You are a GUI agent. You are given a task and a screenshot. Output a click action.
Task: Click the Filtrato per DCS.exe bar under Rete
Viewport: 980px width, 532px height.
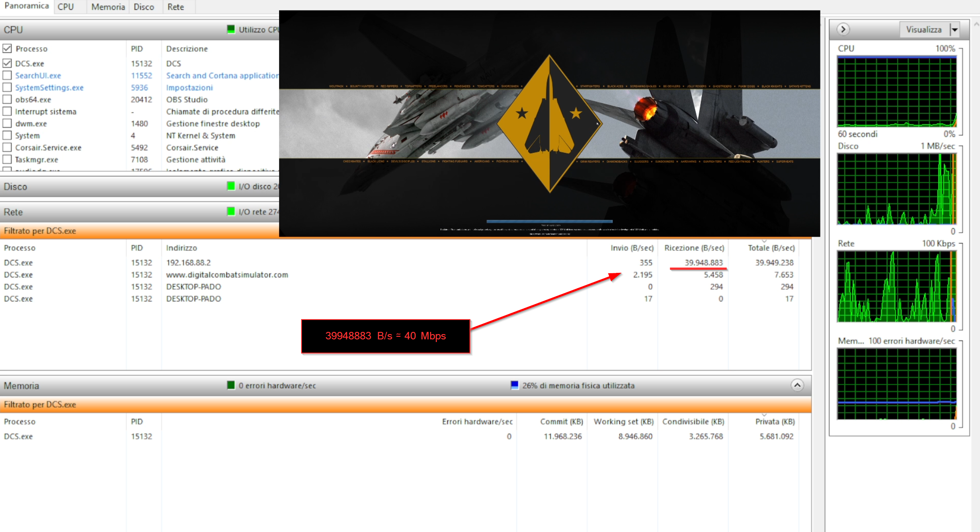tap(139, 231)
